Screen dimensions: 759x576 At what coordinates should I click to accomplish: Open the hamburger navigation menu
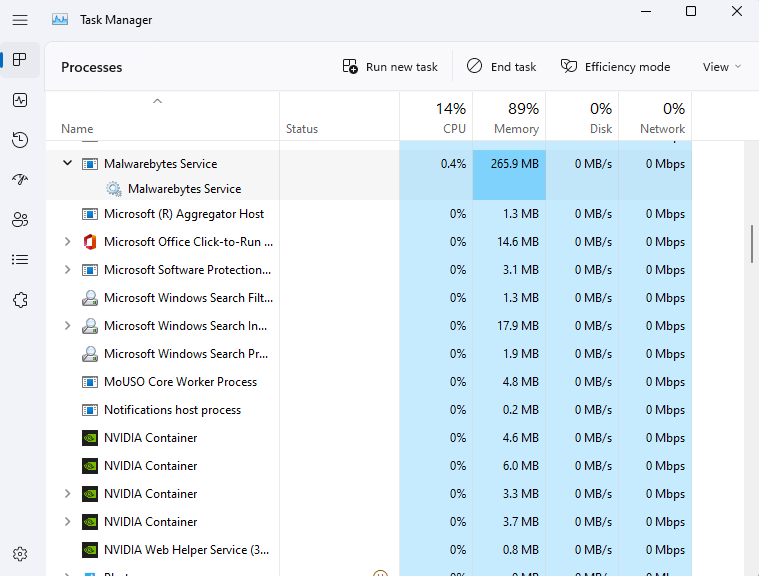click(x=20, y=19)
